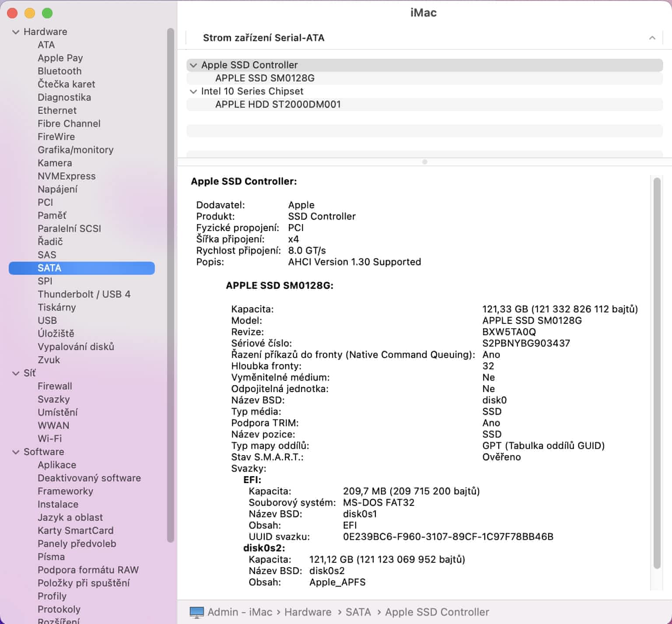
Task: Collapse the Intel 10 Series Chipset node
Action: pos(193,91)
